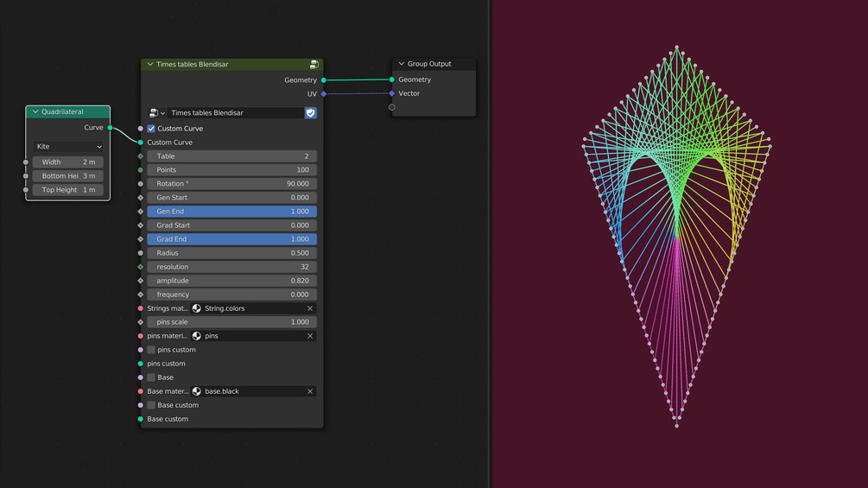
Task: Click the Grad End slider
Action: click(232, 239)
